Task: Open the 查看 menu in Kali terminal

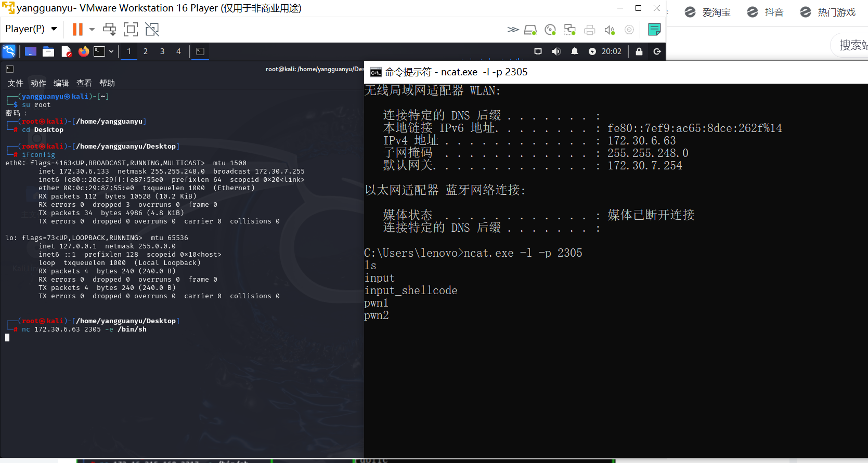Action: point(84,83)
